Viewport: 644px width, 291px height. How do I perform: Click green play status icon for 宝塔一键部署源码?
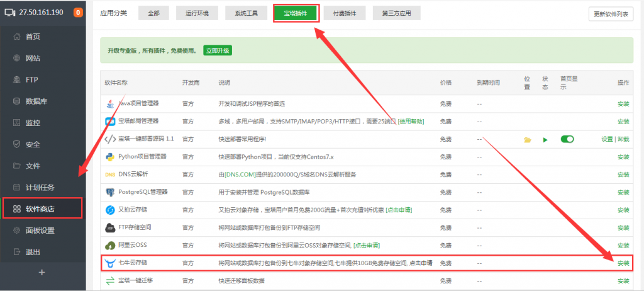click(545, 140)
